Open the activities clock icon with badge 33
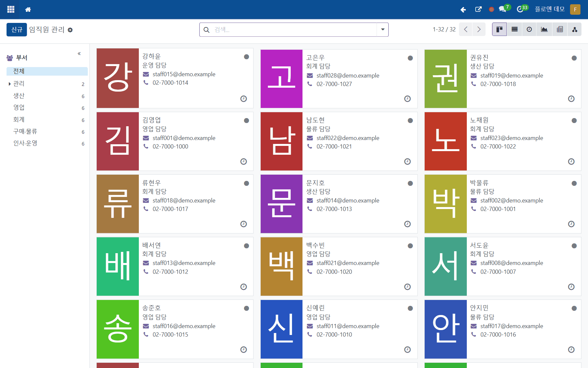The height and width of the screenshot is (368, 588). (x=522, y=9)
